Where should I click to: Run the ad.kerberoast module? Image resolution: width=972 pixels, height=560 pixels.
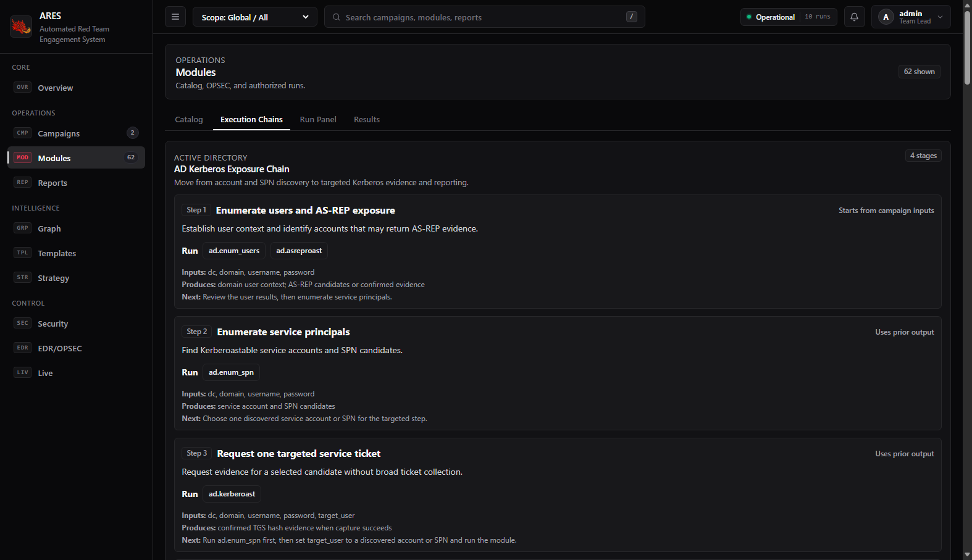232,494
